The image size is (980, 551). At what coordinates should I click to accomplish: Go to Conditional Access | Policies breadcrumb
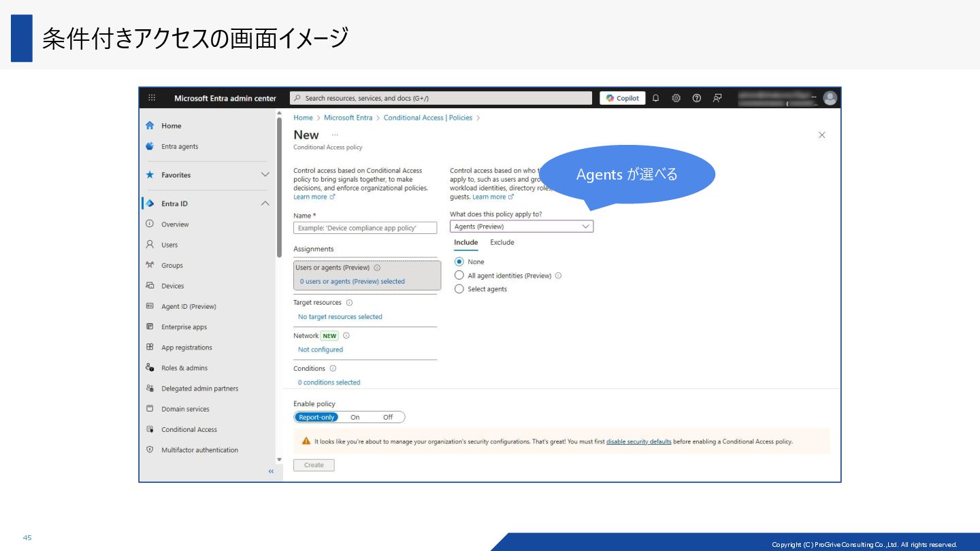(x=428, y=118)
